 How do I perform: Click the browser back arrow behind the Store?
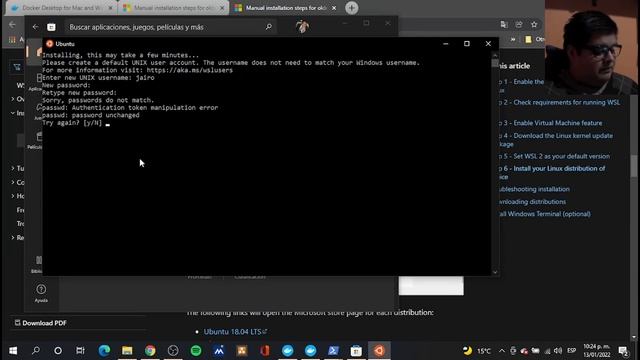[x=12, y=25]
